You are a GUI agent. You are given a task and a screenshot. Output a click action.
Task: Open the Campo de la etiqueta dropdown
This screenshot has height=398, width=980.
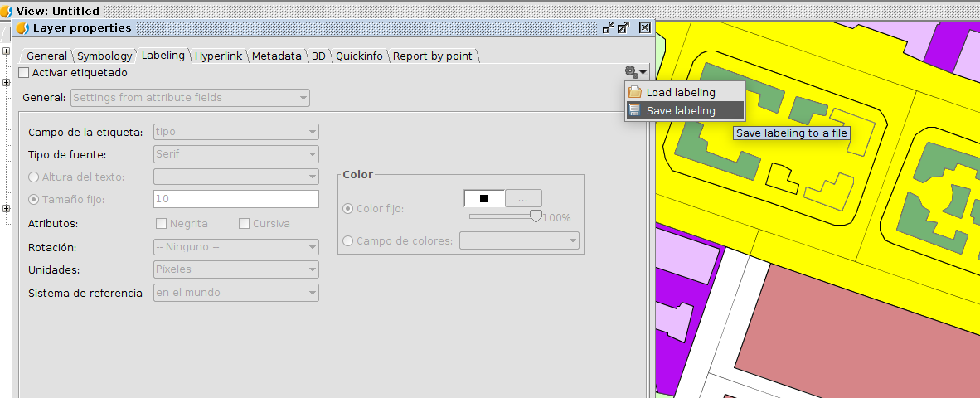click(236, 132)
